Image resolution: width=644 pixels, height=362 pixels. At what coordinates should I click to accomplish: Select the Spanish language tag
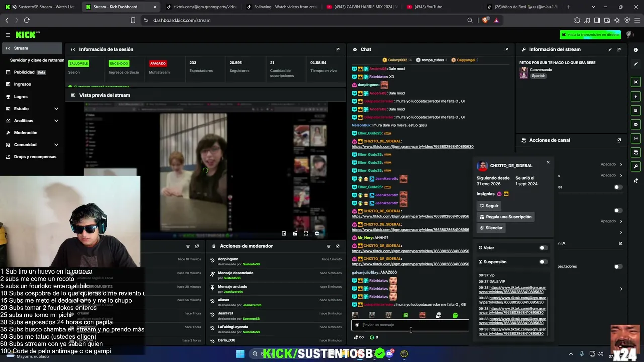(538, 76)
